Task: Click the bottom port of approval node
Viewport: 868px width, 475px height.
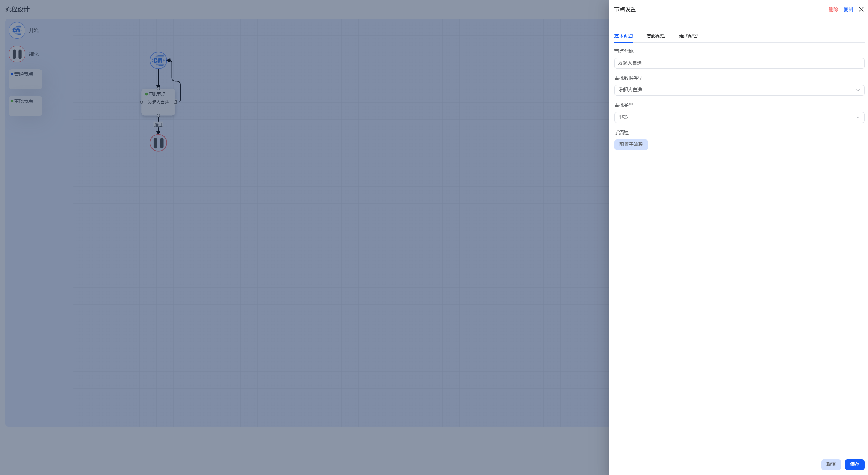Action: point(158,115)
